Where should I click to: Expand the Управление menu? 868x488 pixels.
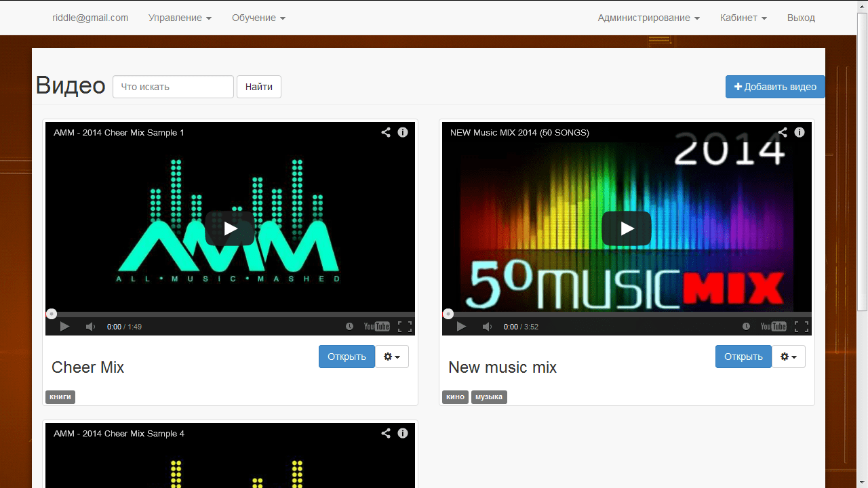180,18
